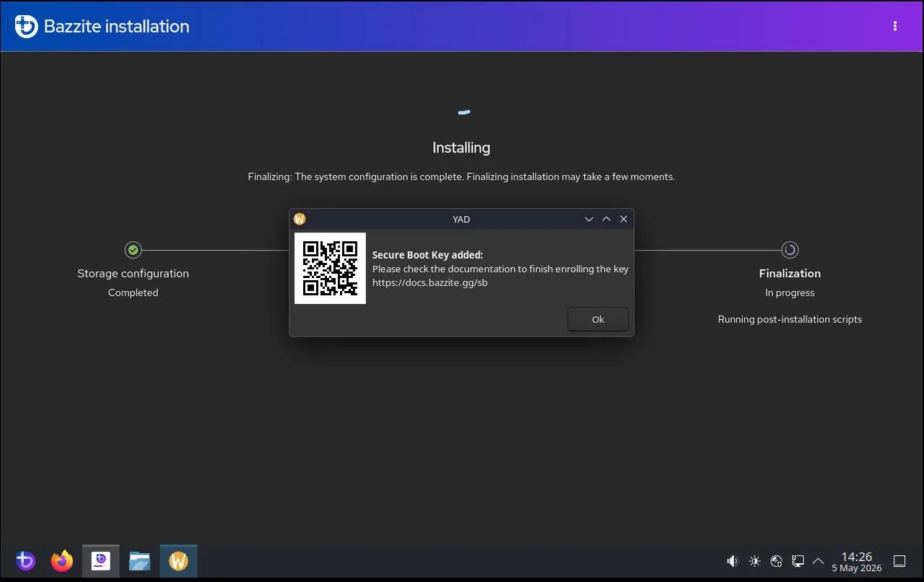Click the keep-below chevron in YAD titlebar

tap(589, 219)
